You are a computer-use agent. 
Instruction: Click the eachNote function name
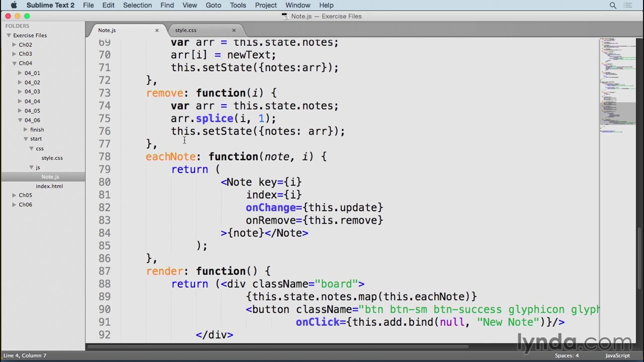pos(171,156)
